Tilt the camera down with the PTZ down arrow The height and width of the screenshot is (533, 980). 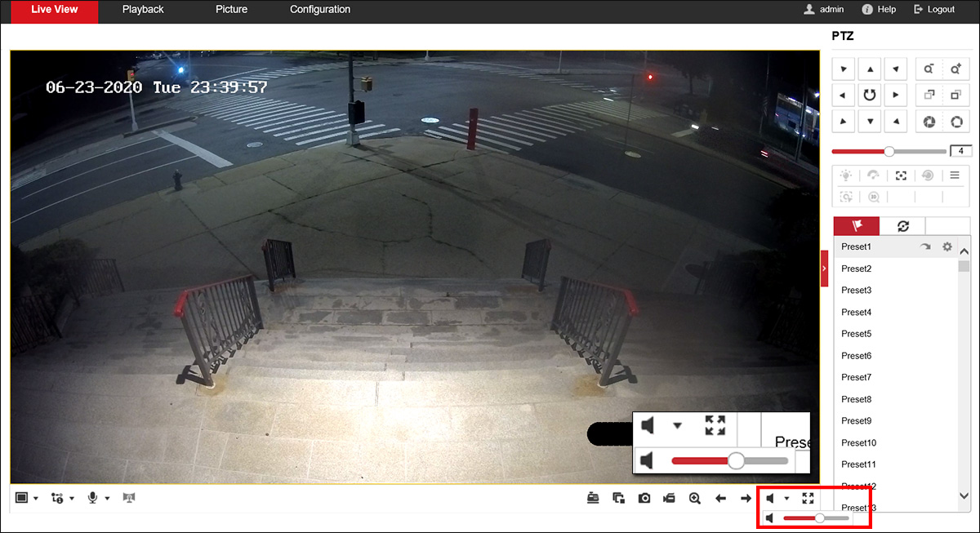tap(870, 121)
